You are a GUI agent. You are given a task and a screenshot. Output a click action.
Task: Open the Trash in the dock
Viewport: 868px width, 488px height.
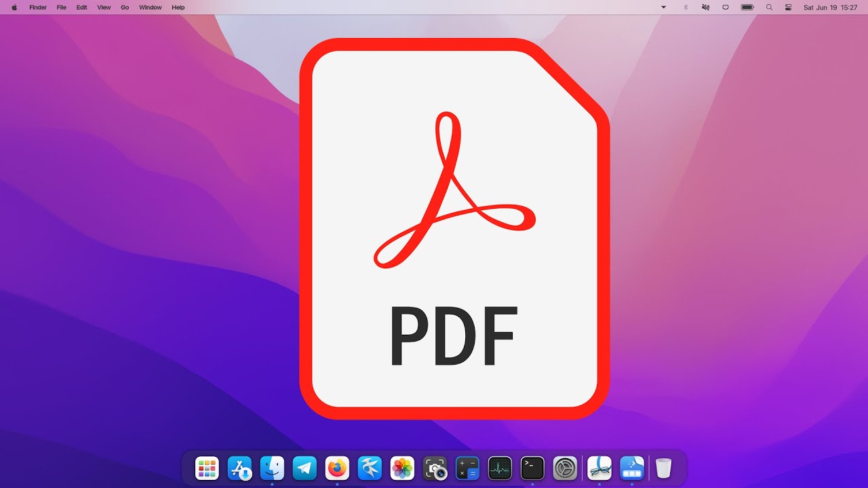tap(664, 468)
